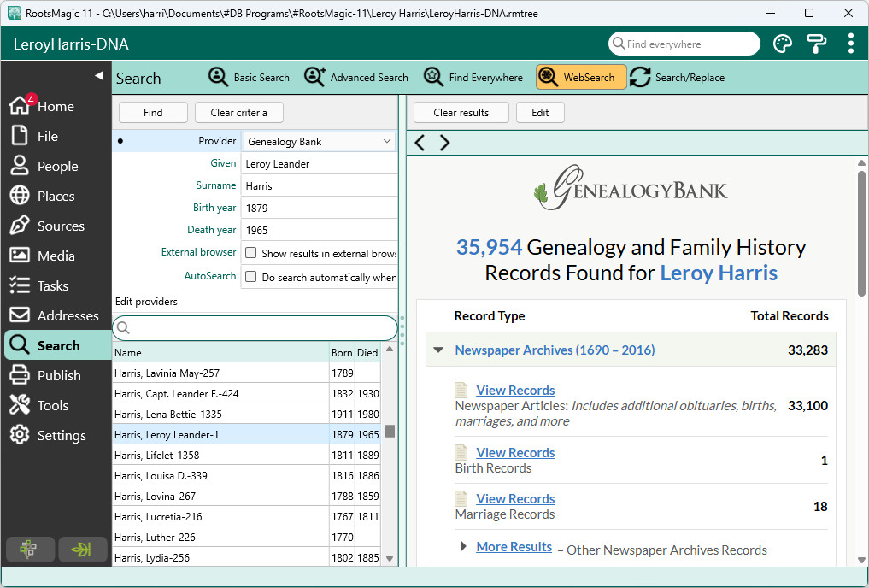Click people list scroll down arrow
The width and height of the screenshot is (869, 588).
[x=390, y=559]
